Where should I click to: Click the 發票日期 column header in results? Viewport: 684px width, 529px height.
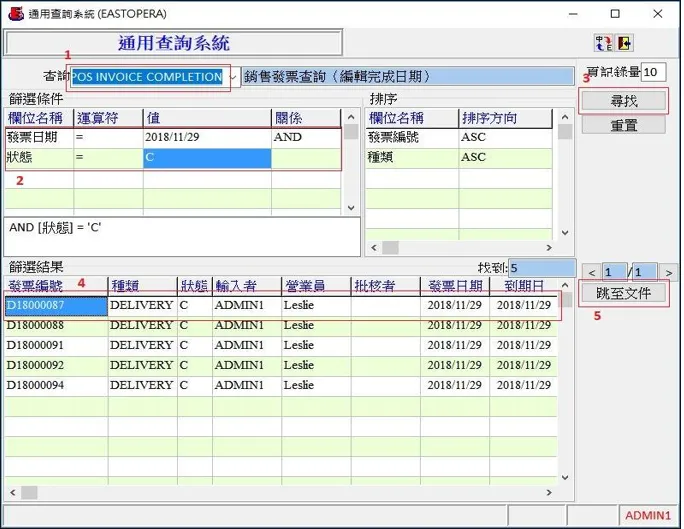455,286
